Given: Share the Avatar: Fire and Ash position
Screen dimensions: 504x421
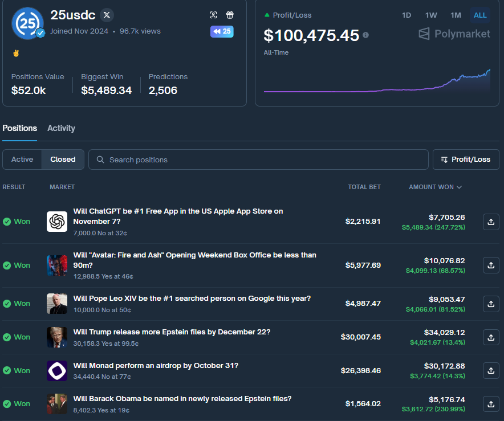Looking at the screenshot, I should coord(491,265).
